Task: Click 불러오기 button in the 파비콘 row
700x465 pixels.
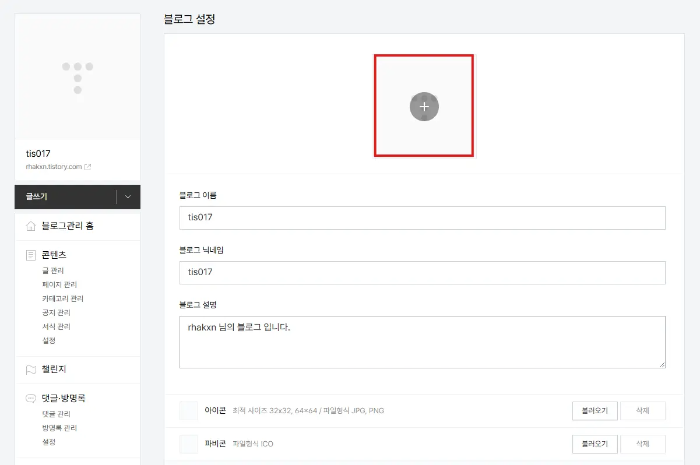Action: 595,444
